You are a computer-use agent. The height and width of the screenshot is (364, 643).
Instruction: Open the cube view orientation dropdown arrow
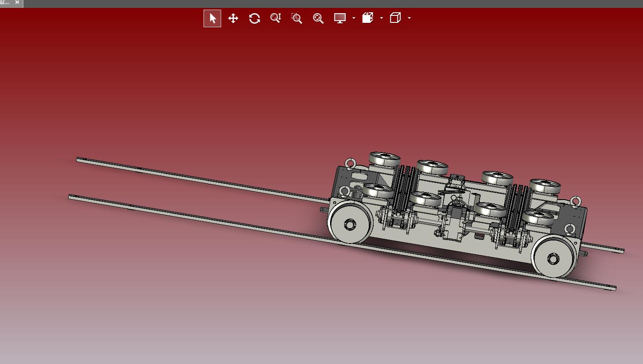pos(409,18)
